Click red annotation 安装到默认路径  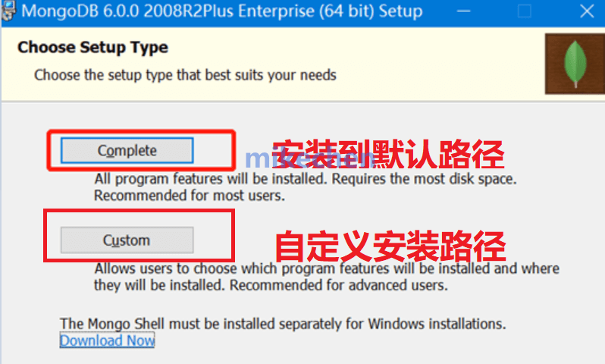387,155
